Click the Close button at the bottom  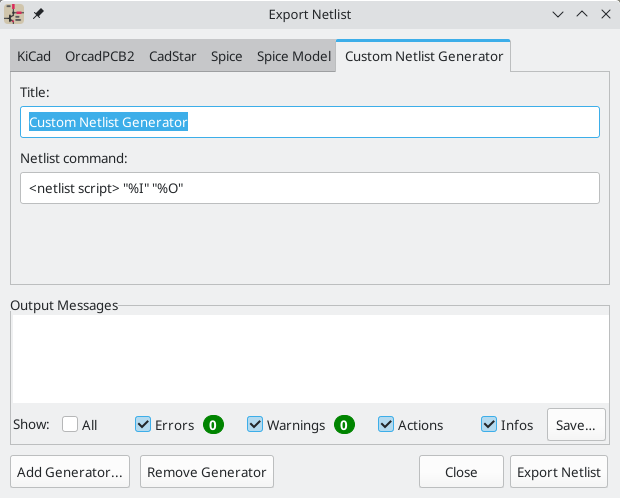click(461, 472)
